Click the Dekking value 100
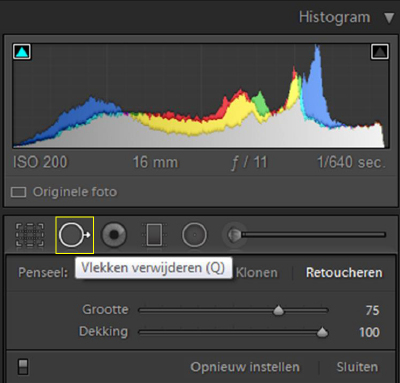 369,332
